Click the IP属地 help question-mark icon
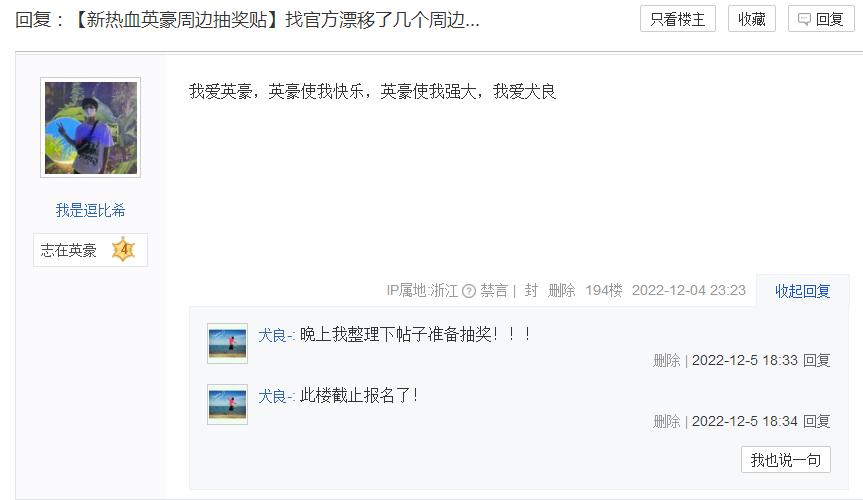This screenshot has width=863, height=500. point(469,291)
